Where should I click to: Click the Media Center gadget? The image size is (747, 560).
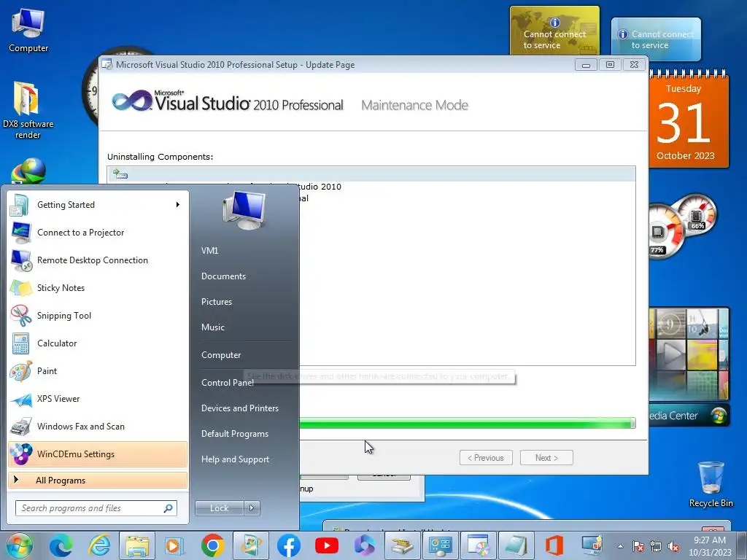[x=689, y=367]
